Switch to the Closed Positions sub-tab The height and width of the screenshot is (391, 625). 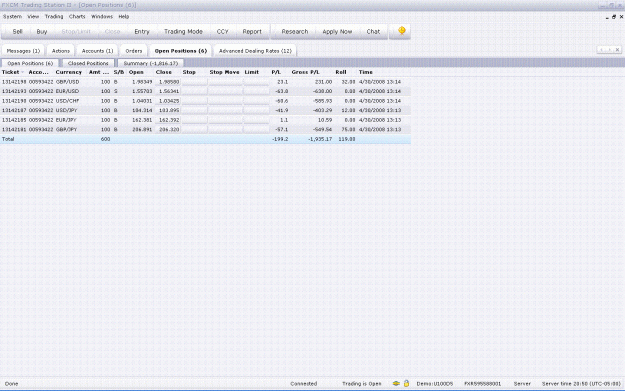tap(88, 63)
